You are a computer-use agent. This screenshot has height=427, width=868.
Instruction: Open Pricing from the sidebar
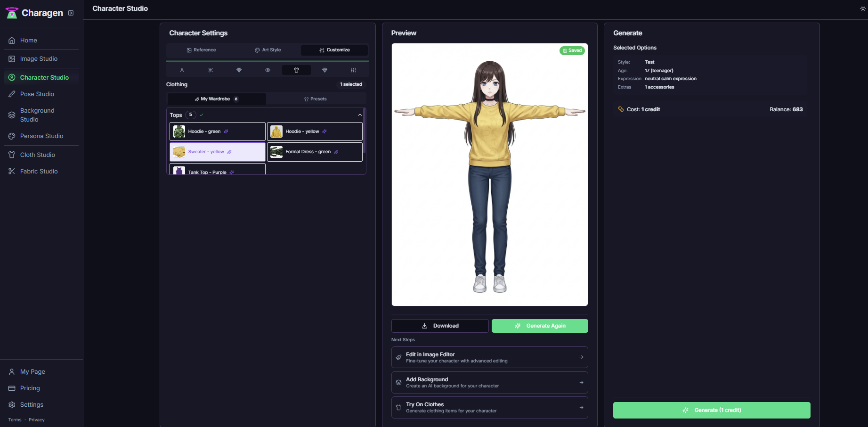[x=30, y=388]
